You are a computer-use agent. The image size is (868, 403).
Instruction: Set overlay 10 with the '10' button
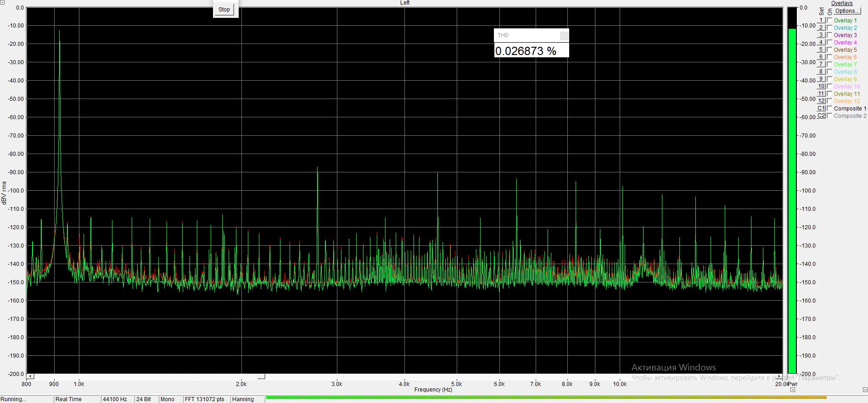tap(821, 86)
